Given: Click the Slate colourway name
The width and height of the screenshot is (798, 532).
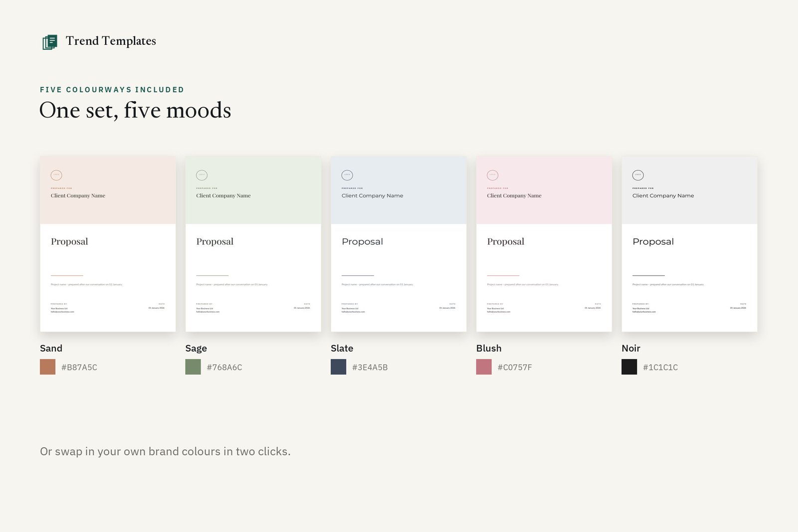Looking at the screenshot, I should pyautogui.click(x=342, y=349).
